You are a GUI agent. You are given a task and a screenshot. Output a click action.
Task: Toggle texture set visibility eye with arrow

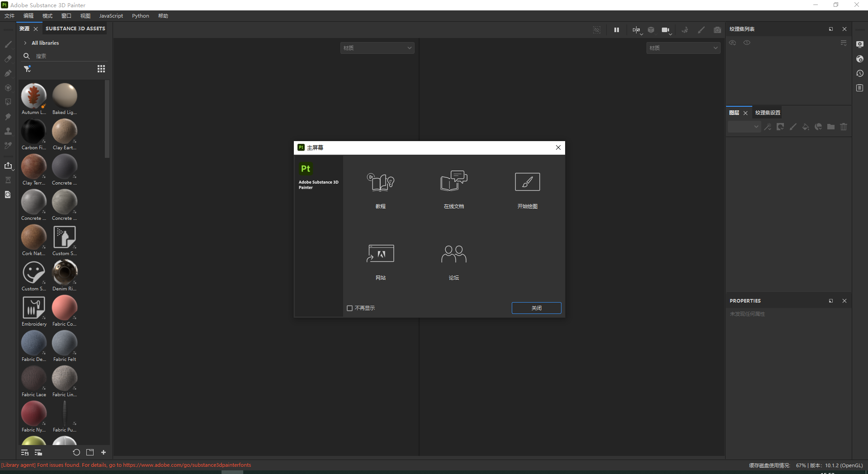[733, 43]
